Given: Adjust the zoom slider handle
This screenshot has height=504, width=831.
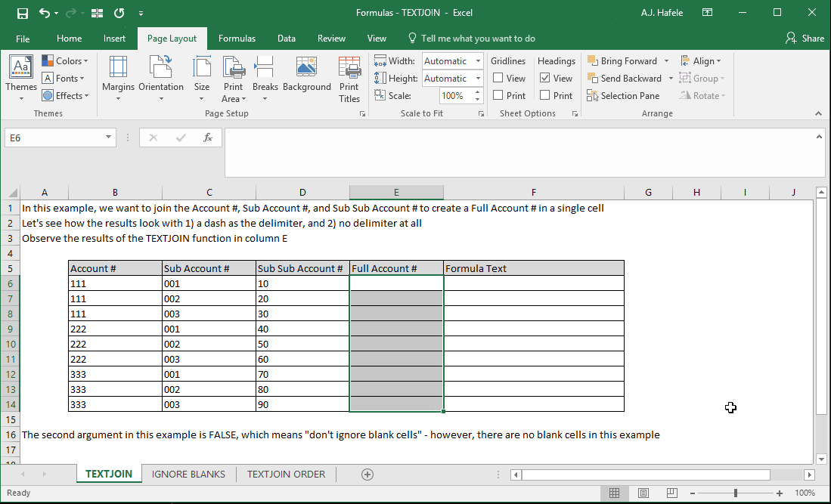Looking at the screenshot, I should pyautogui.click(x=736, y=493).
